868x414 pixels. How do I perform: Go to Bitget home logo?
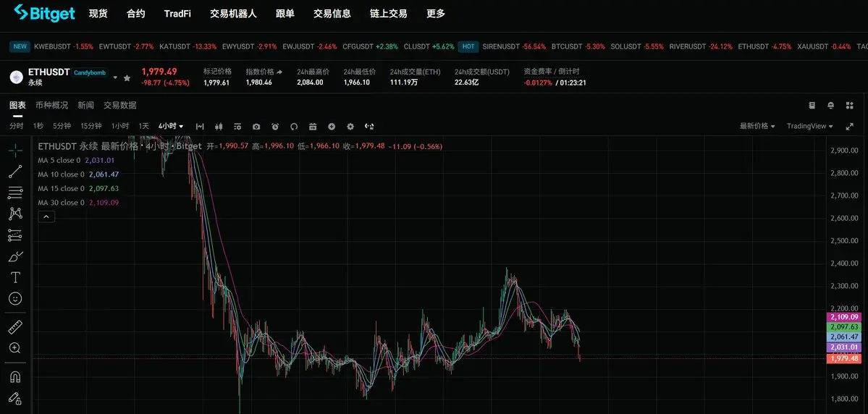coord(44,13)
